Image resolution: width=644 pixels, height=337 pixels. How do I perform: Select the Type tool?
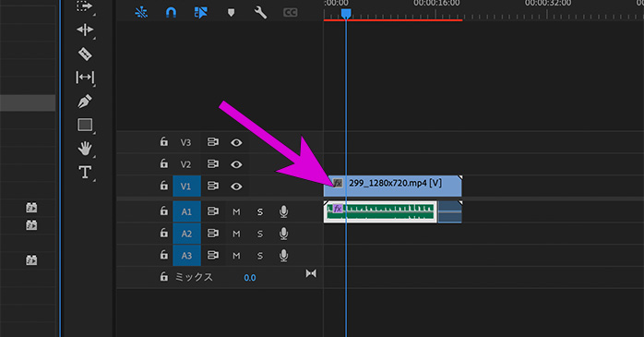[85, 172]
